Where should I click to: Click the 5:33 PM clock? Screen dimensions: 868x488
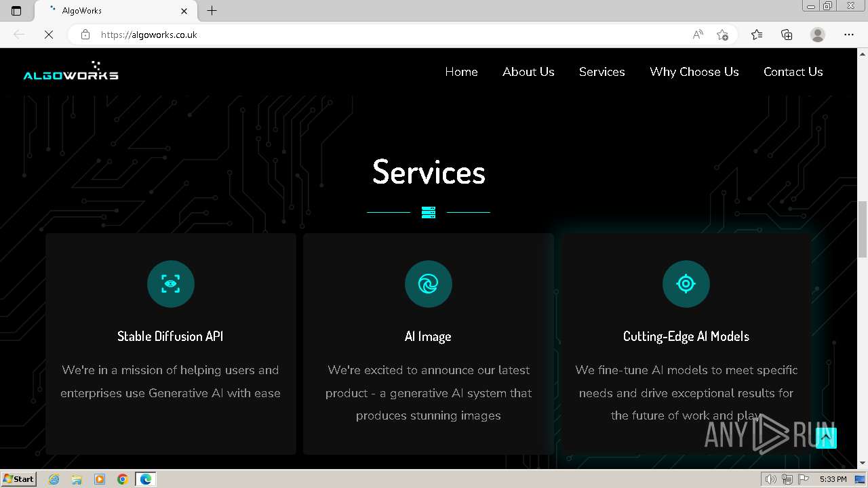[833, 479]
